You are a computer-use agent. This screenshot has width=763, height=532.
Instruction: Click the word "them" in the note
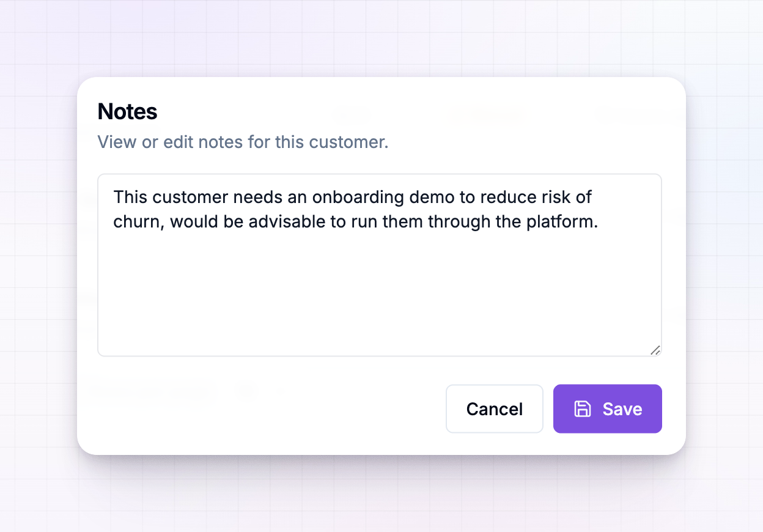[402, 221]
